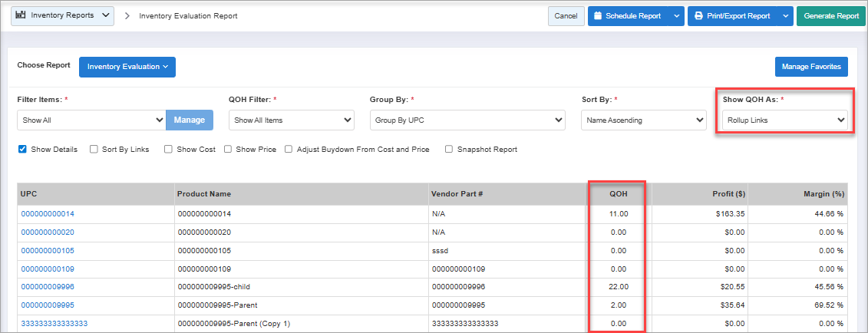Open the Filter Items Show All dropdown
Screen dimensions: 868x333
[91, 120]
